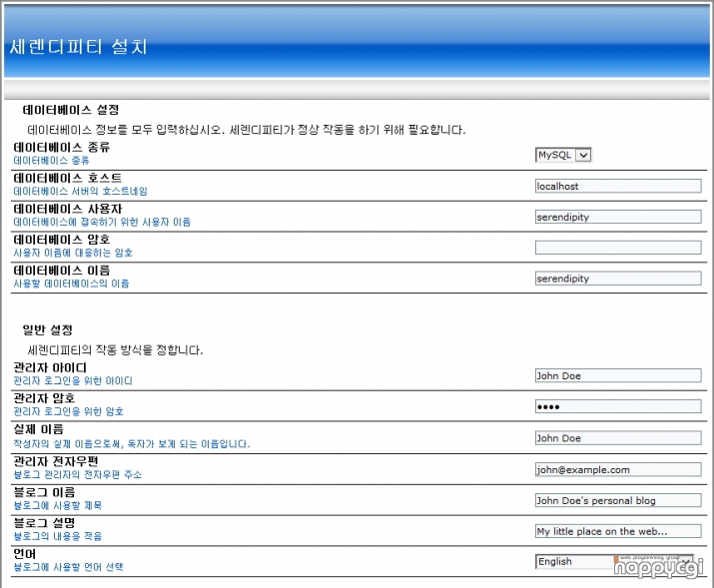Focus the empty database password field
The width and height of the screenshot is (714, 588).
click(618, 248)
